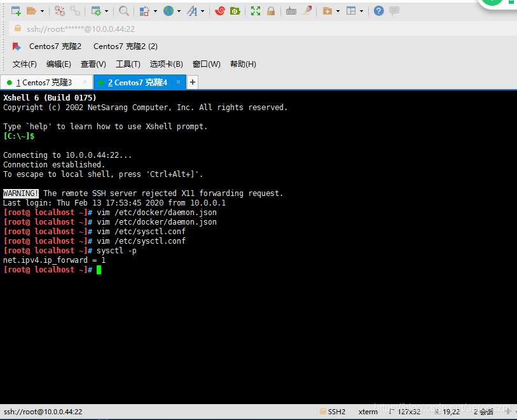
Task: Add a new tab with plus button
Action: [x=193, y=82]
